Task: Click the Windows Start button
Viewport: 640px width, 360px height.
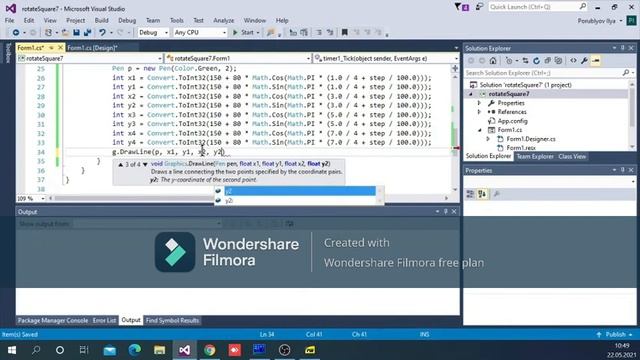Action: pos(11,350)
